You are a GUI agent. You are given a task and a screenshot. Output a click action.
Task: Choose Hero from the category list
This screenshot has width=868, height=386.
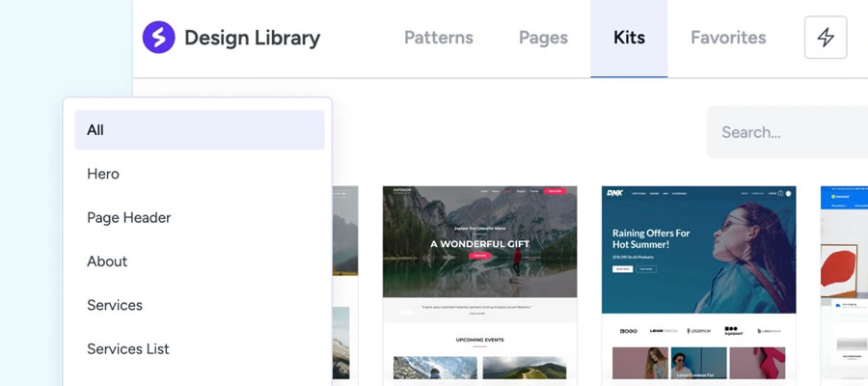click(103, 174)
